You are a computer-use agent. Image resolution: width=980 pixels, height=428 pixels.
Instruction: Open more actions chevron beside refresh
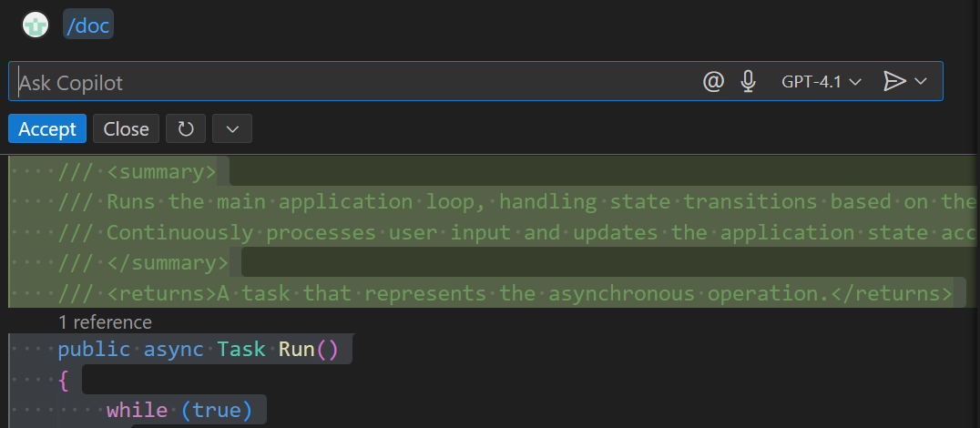pos(232,128)
